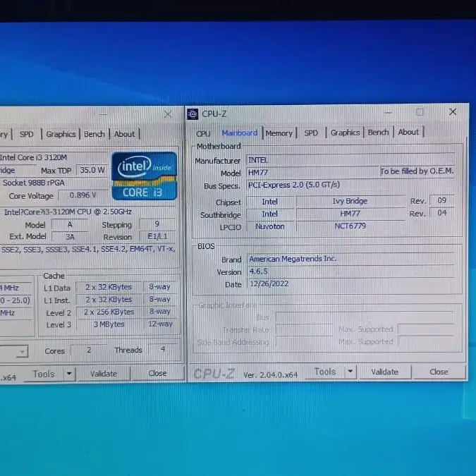
Task: Click Close button in right window
Action: coord(439,372)
